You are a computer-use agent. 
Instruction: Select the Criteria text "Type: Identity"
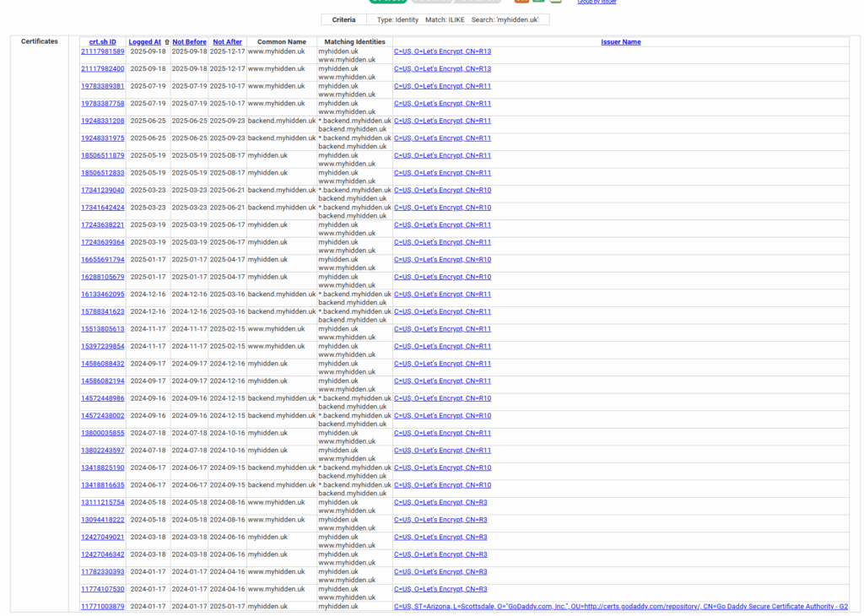pyautogui.click(x=398, y=20)
